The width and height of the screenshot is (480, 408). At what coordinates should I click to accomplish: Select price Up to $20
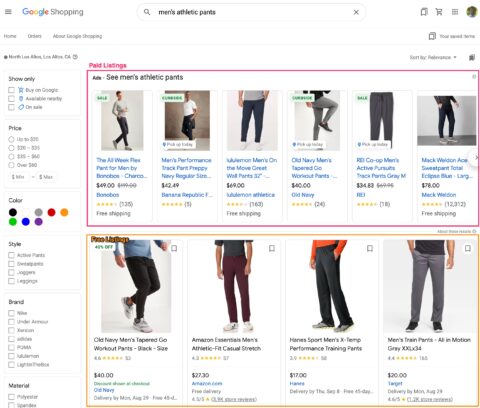(11, 139)
